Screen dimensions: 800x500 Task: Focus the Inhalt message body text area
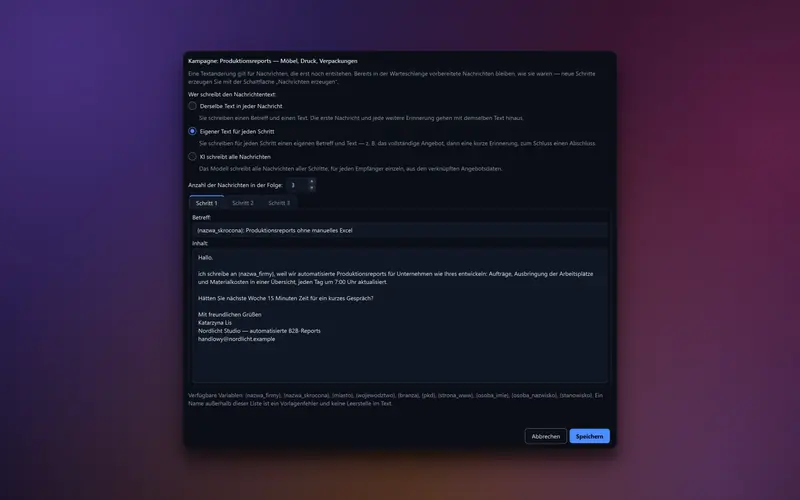click(400, 316)
